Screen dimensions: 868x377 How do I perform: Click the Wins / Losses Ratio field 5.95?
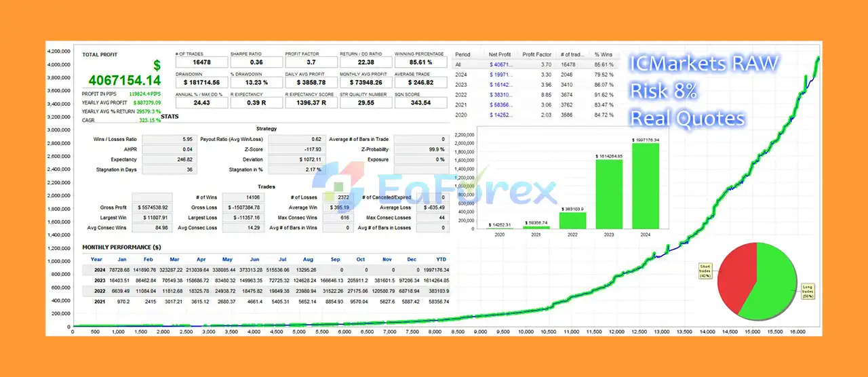tap(168, 139)
